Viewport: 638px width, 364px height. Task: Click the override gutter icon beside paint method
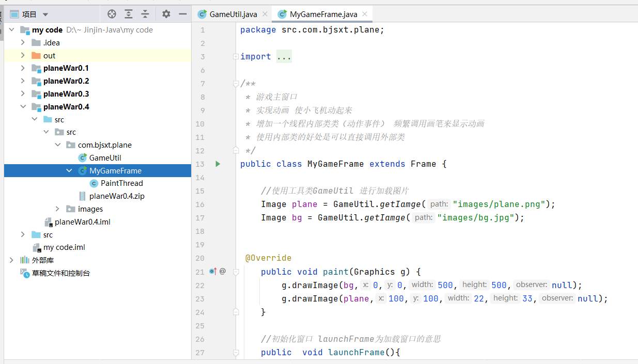click(213, 271)
